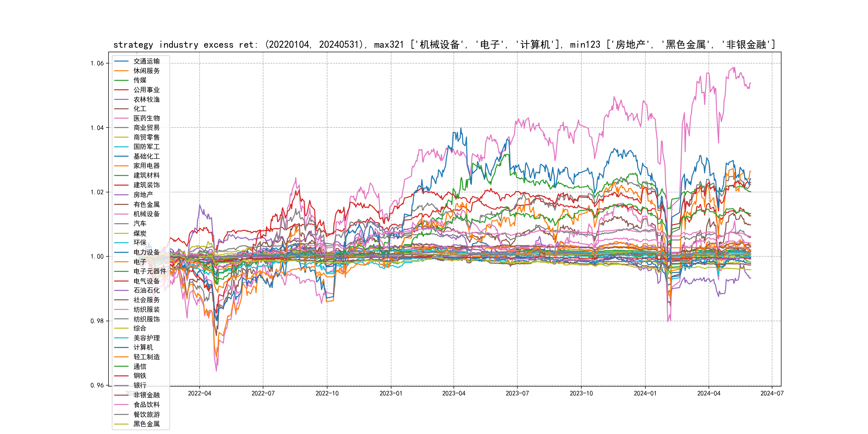Click the 房地产 legend line swatch
The width and height of the screenshot is (868, 434).
pos(121,195)
